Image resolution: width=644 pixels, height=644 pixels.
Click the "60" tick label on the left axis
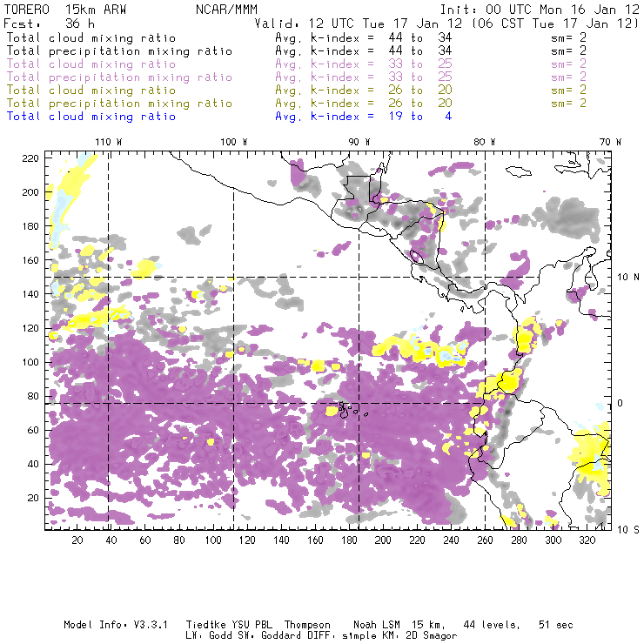[33, 431]
